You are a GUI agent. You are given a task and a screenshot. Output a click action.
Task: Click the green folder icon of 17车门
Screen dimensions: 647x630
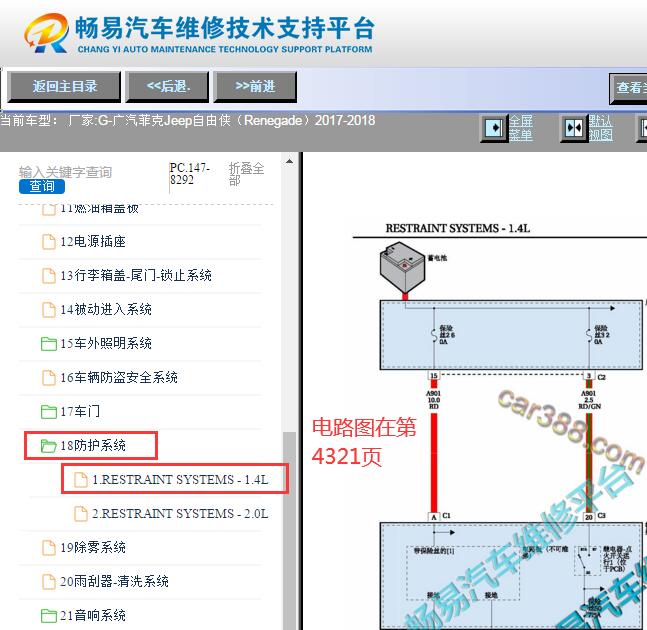49,412
